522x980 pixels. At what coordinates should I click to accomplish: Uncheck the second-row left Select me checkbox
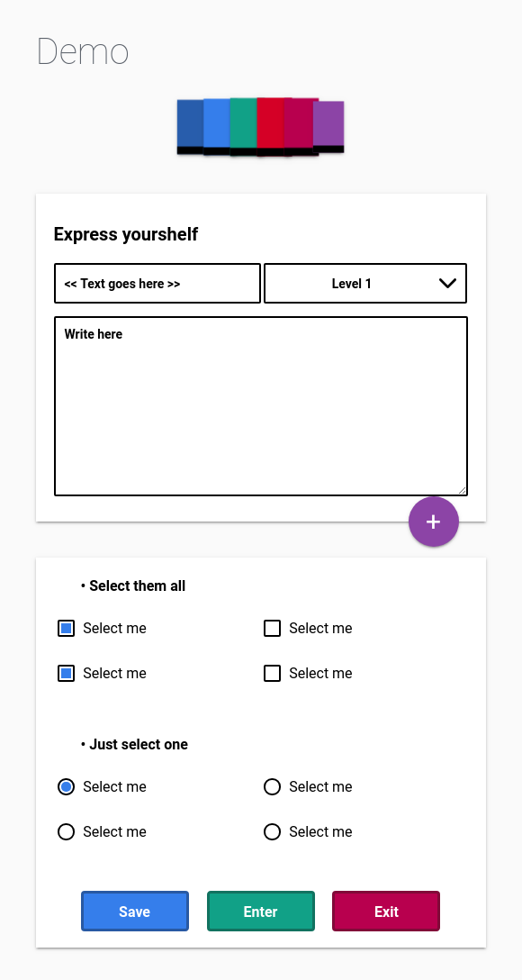(67, 673)
